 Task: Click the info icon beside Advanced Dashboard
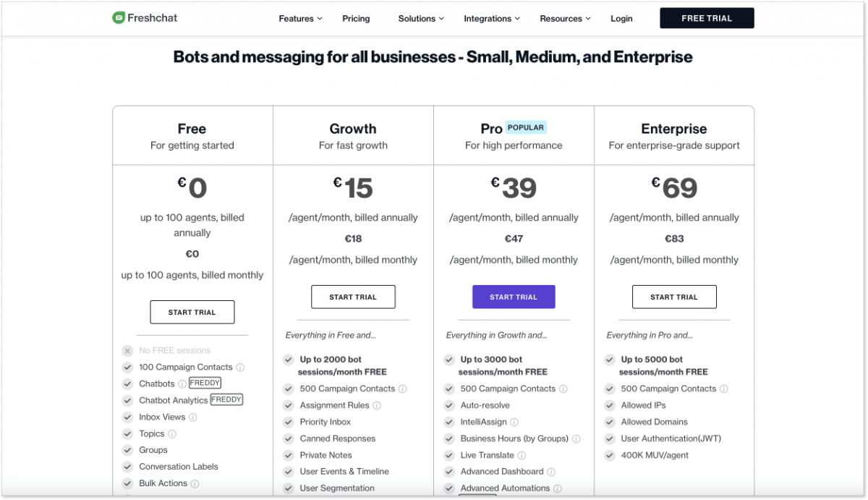click(x=551, y=471)
